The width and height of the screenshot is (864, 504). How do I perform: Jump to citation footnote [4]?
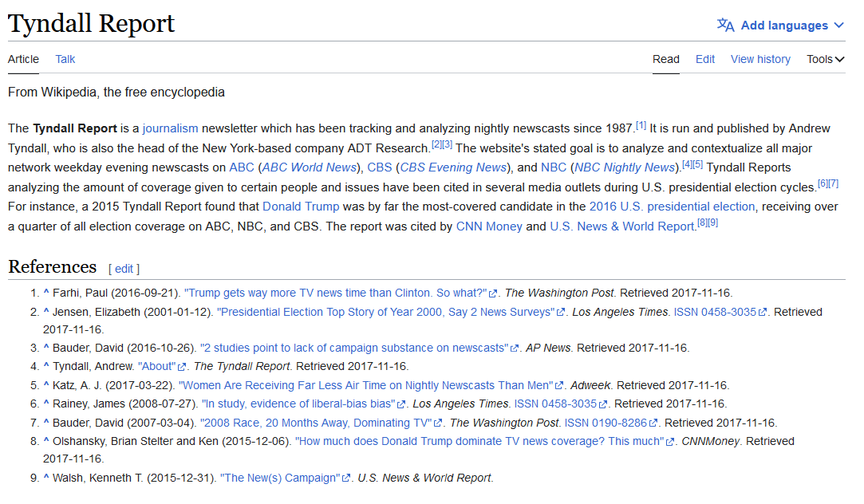tap(687, 164)
